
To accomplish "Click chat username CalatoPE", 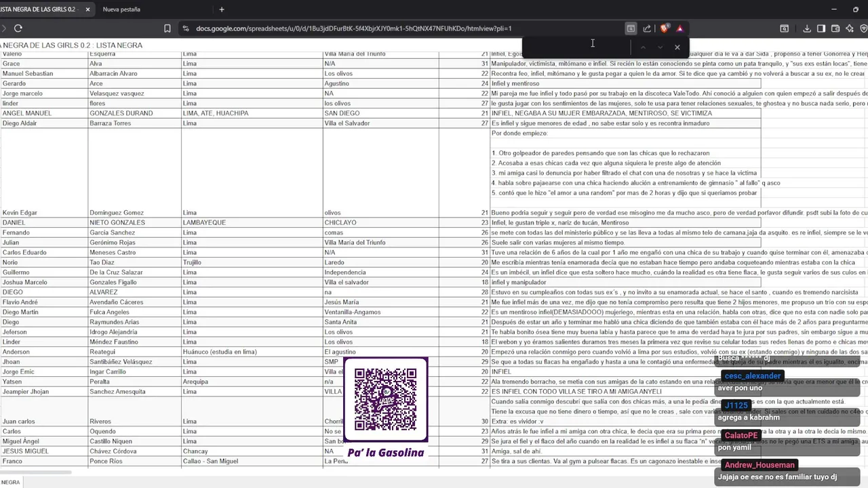I will pyautogui.click(x=741, y=435).
